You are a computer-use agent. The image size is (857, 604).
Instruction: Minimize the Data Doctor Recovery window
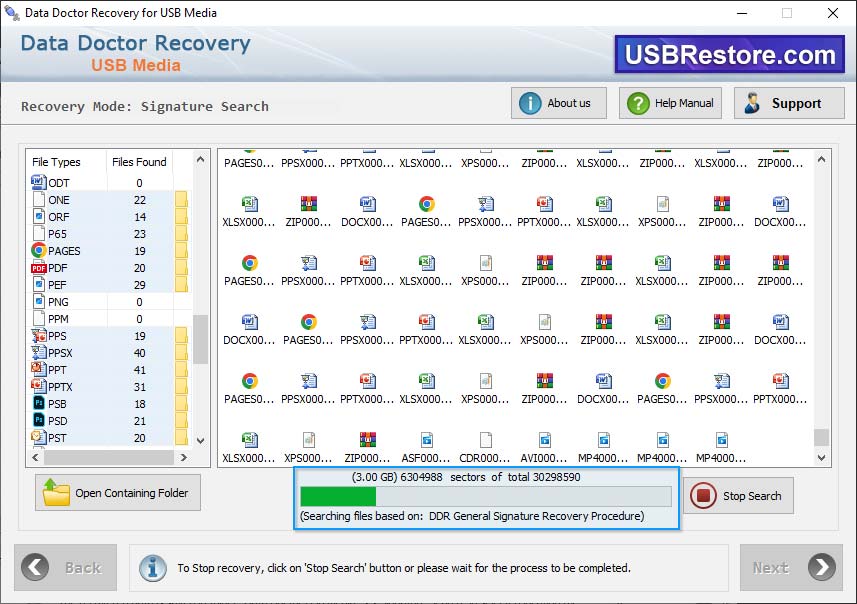click(x=742, y=13)
